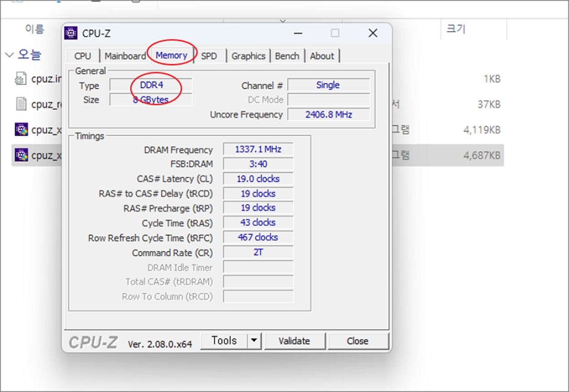Click the empty DC Mode field
Viewport: 569px width, 392px height.
(x=328, y=100)
